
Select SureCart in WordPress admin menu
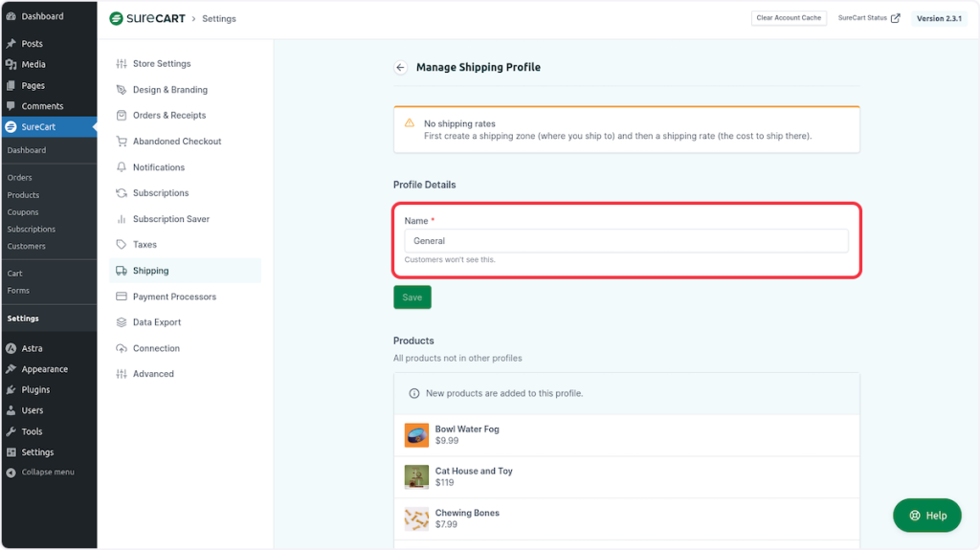pyautogui.click(x=49, y=127)
